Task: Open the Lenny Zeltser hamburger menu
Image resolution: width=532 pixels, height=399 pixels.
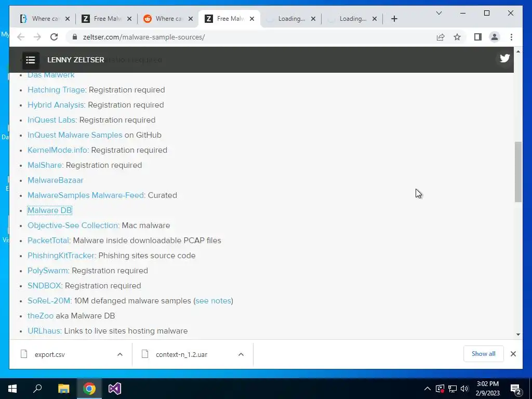Action: point(31,60)
